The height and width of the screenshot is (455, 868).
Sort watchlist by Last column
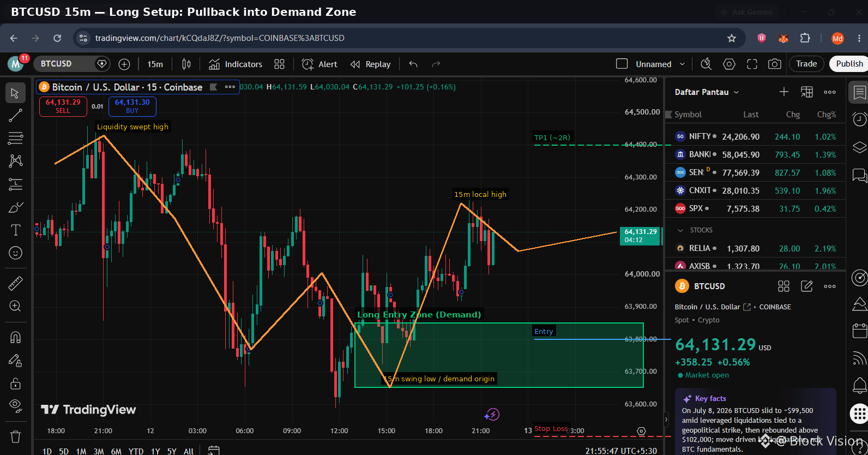click(751, 115)
